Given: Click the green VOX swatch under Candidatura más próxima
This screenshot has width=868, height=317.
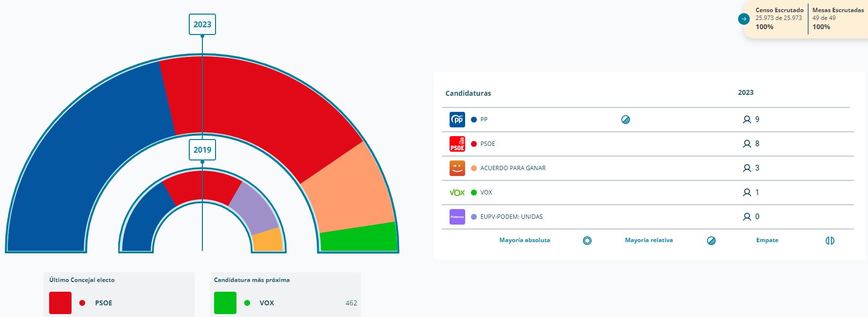Looking at the screenshot, I should tap(225, 303).
